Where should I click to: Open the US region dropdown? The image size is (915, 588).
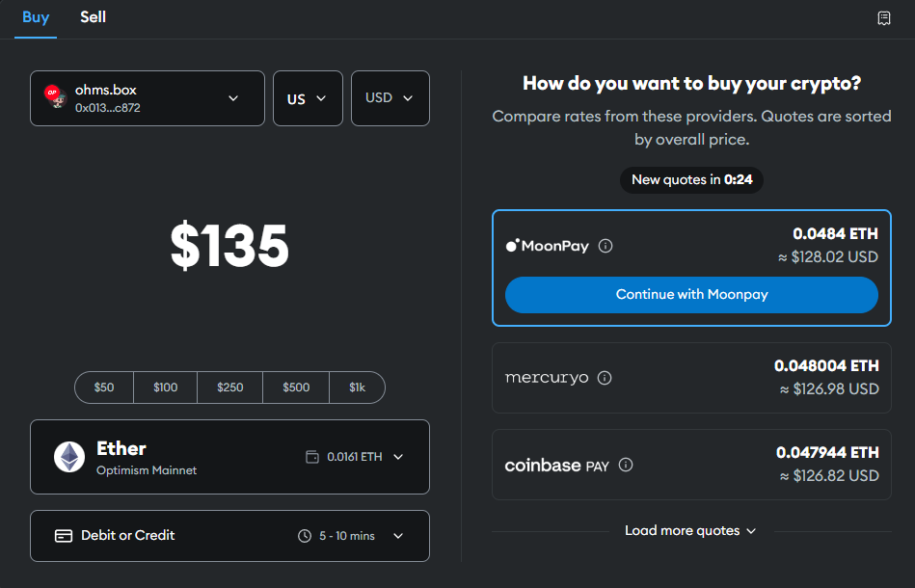point(308,98)
